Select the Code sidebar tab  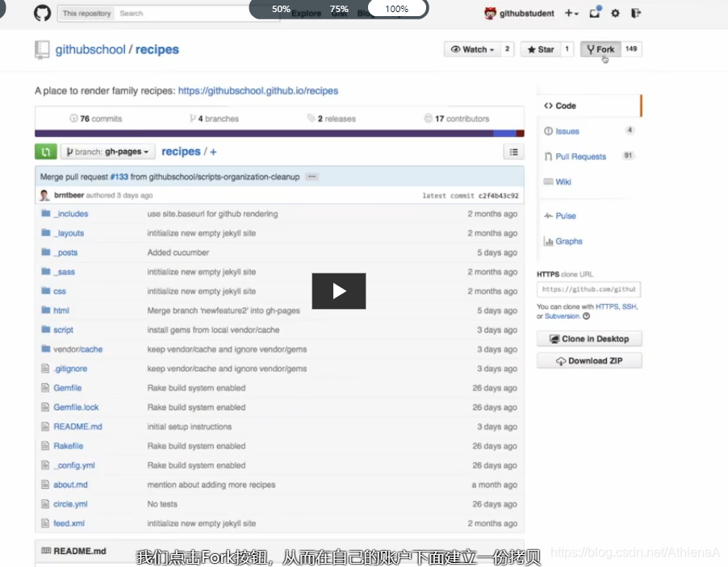(x=590, y=106)
